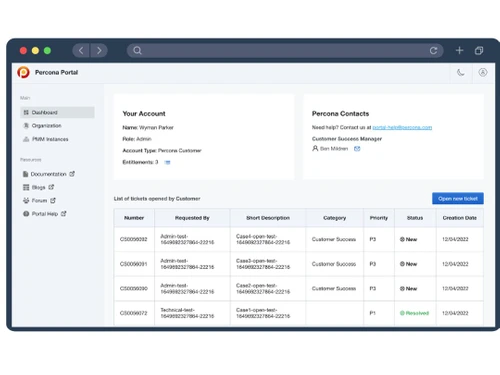
Task: Click the Forum people icon
Action: [x=26, y=200]
